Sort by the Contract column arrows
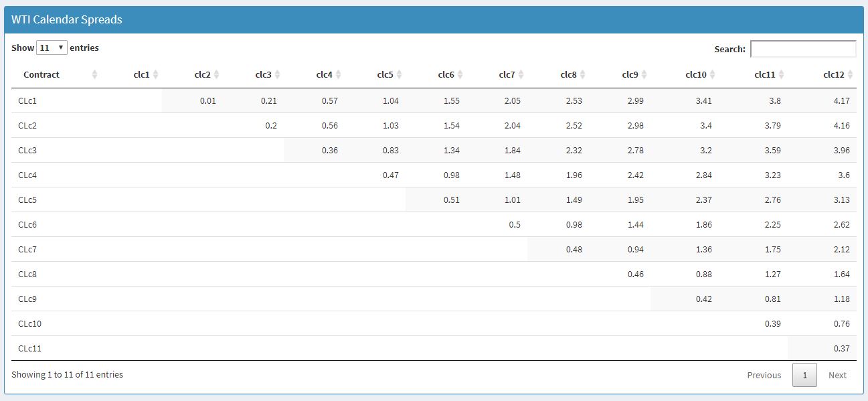Viewport: 868px width, 401px height. (94, 74)
